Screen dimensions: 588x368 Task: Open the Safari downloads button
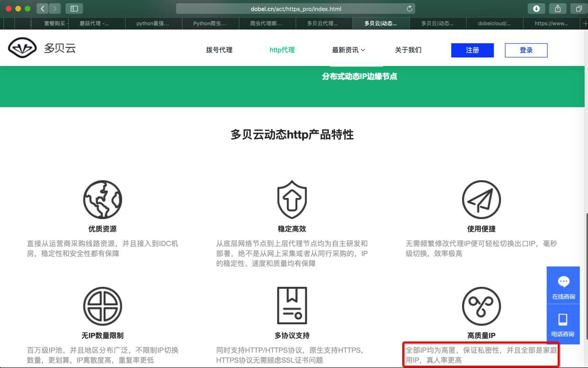[x=536, y=9]
